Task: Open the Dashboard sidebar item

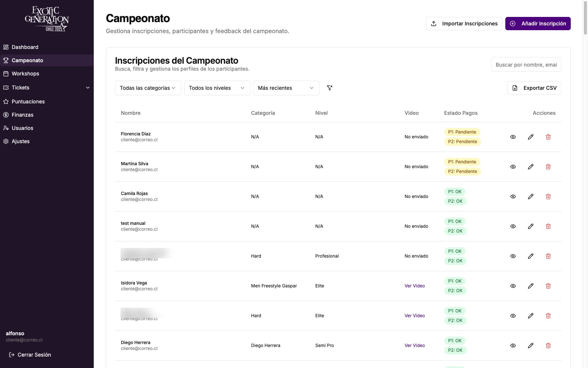Action: tap(47, 47)
